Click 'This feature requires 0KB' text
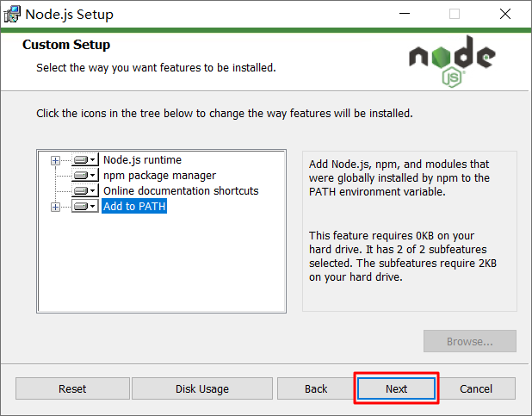This screenshot has height=416, width=532. [x=372, y=235]
